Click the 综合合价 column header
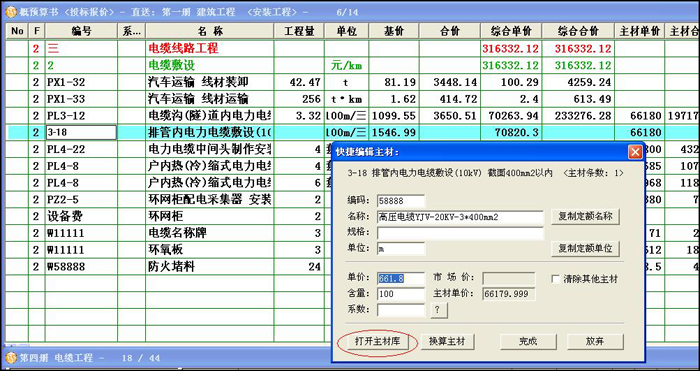 coord(578,31)
